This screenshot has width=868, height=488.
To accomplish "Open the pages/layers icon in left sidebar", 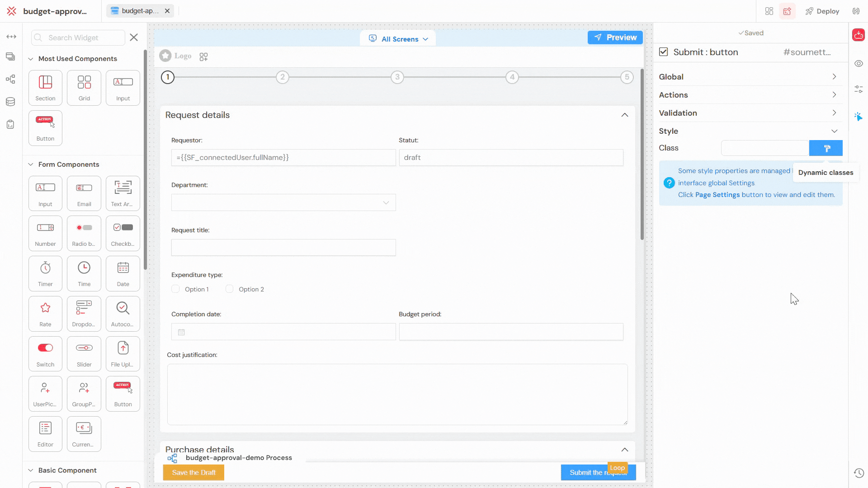I will click(x=10, y=57).
